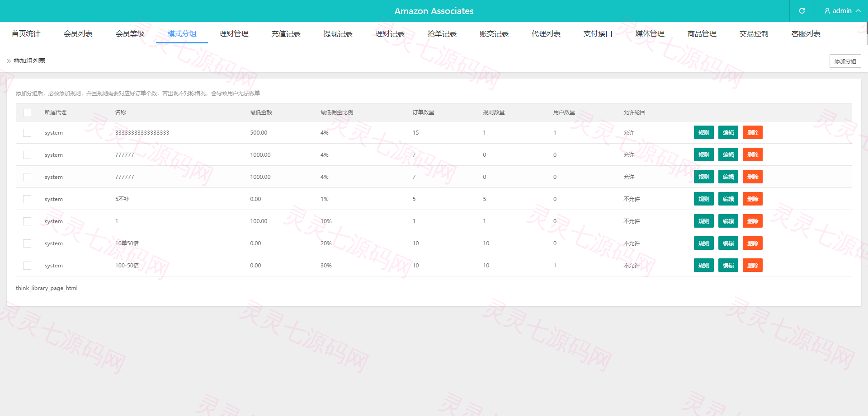Switch to 会员等级 menu
The height and width of the screenshot is (416, 868).
tap(130, 33)
